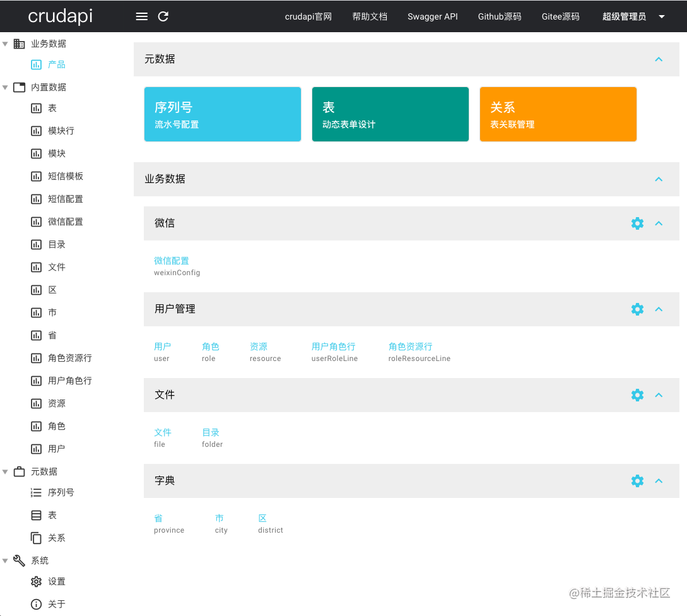Open 帮助文档 from the top menu
Viewport: 687px width, 616px height.
370,16
